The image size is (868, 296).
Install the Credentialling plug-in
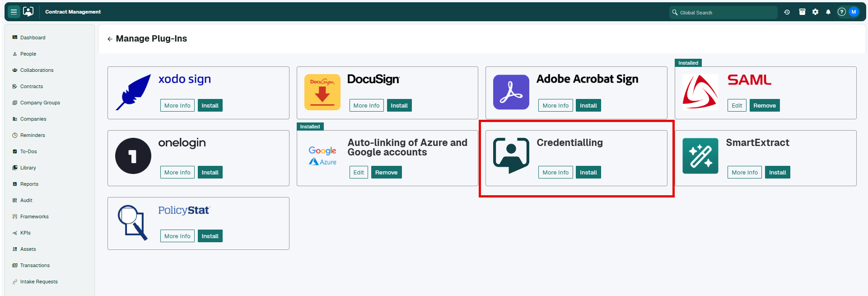pos(588,172)
